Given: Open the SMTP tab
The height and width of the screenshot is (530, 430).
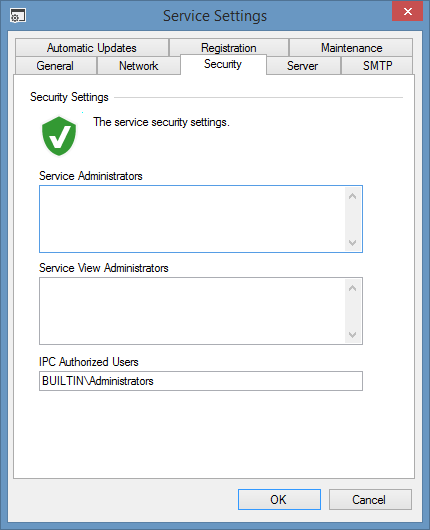Looking at the screenshot, I should pos(377,66).
